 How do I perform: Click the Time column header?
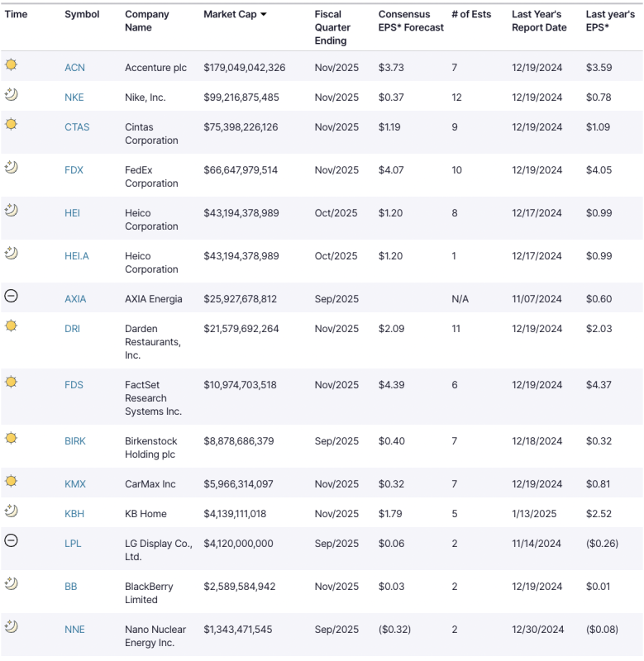coord(16,14)
